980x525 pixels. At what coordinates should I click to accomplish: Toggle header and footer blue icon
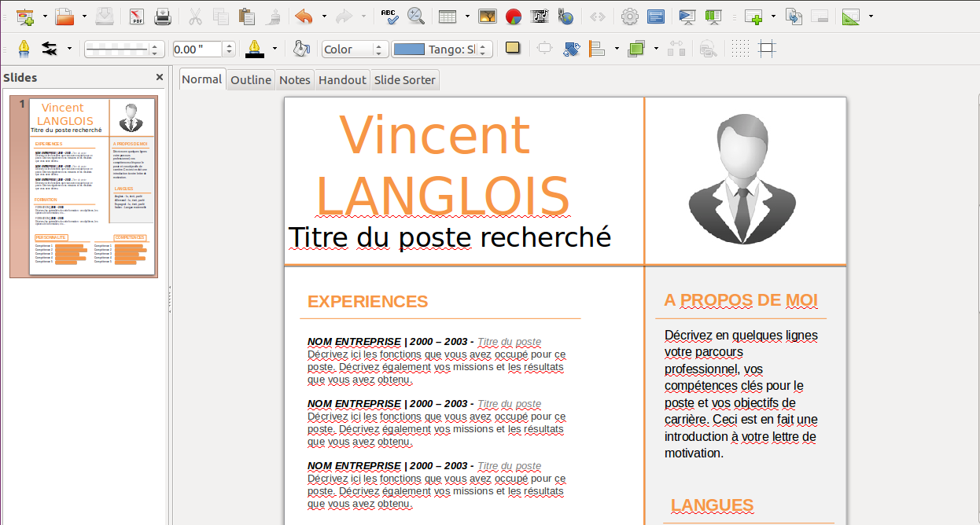655,16
